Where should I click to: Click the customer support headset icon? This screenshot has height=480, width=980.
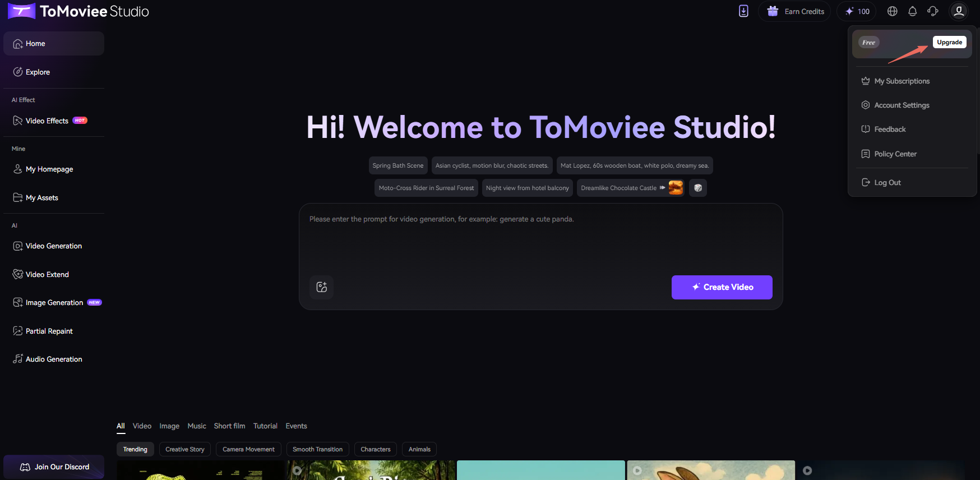[933, 11]
